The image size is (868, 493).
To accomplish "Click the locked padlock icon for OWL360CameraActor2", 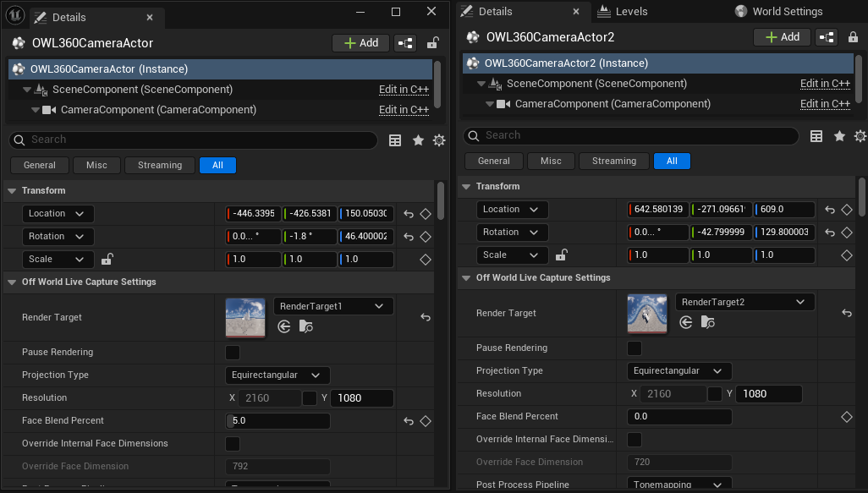I will click(x=853, y=37).
